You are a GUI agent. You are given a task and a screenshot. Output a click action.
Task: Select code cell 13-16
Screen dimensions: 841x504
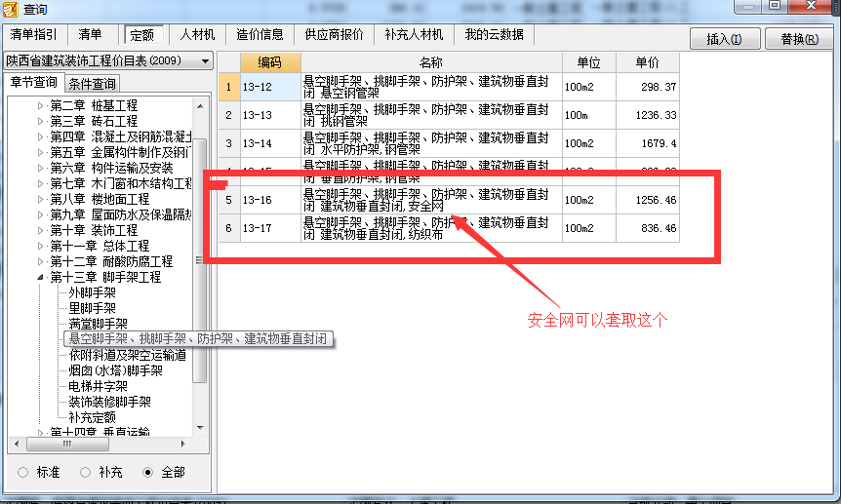pyautogui.click(x=270, y=200)
